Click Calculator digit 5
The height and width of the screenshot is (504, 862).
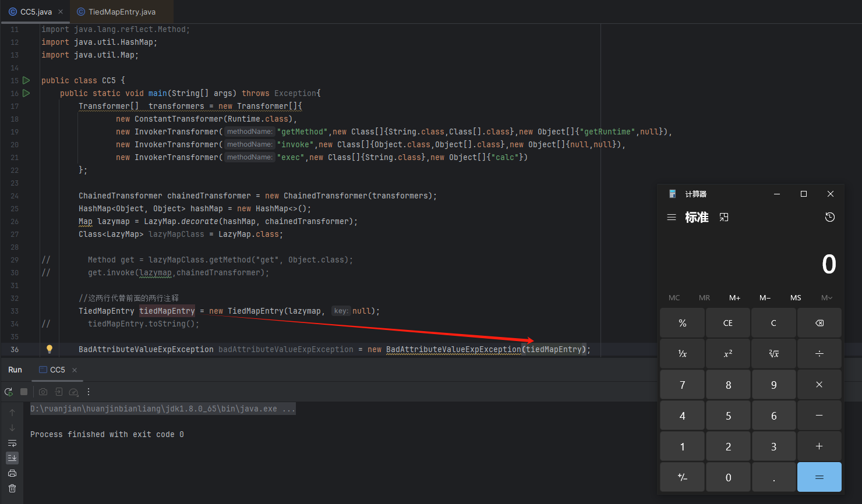coord(728,416)
